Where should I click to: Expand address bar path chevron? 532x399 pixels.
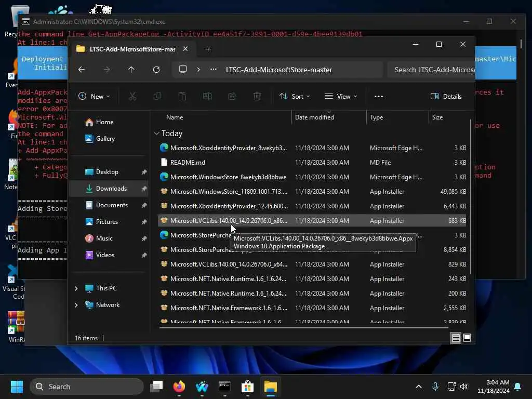[x=198, y=70]
